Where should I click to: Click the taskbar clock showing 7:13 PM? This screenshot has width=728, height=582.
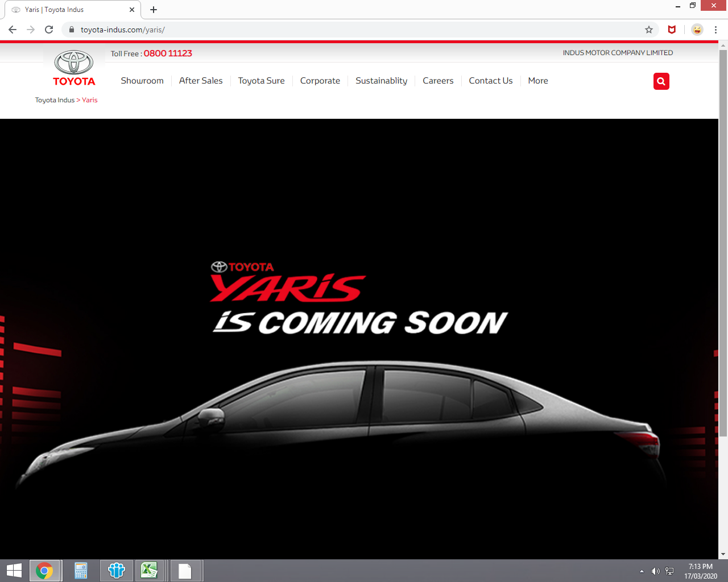(701, 571)
